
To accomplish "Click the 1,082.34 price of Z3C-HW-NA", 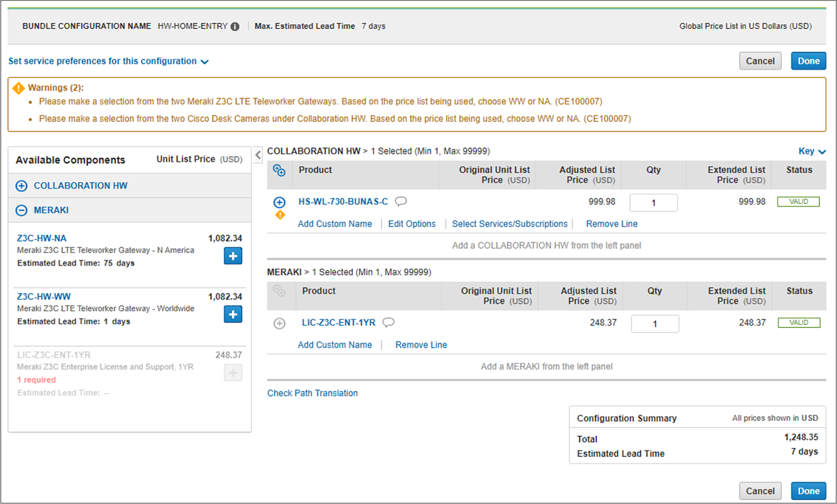I will [x=225, y=238].
